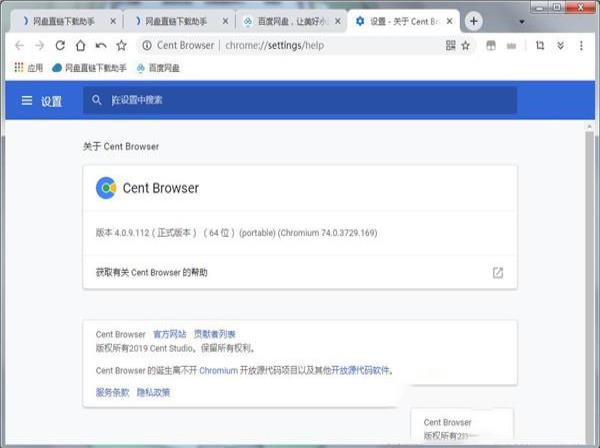Open a new tab with plus button
This screenshot has height=448, width=600.
474,21
